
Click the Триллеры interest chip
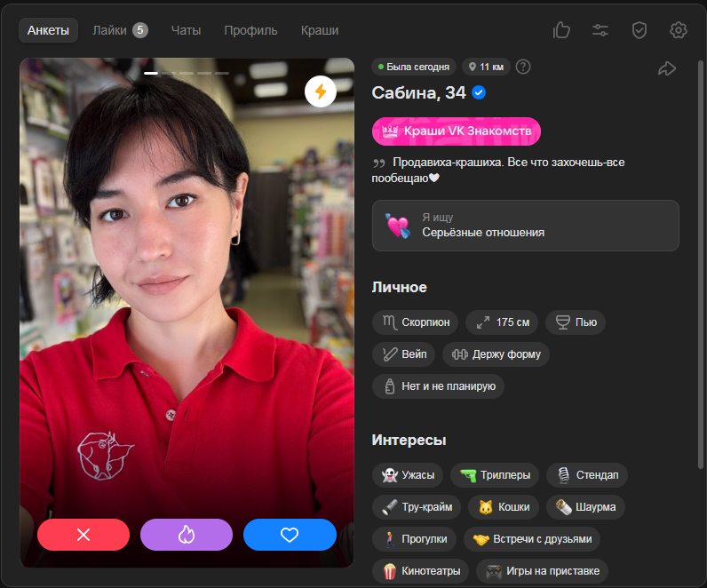coord(495,475)
